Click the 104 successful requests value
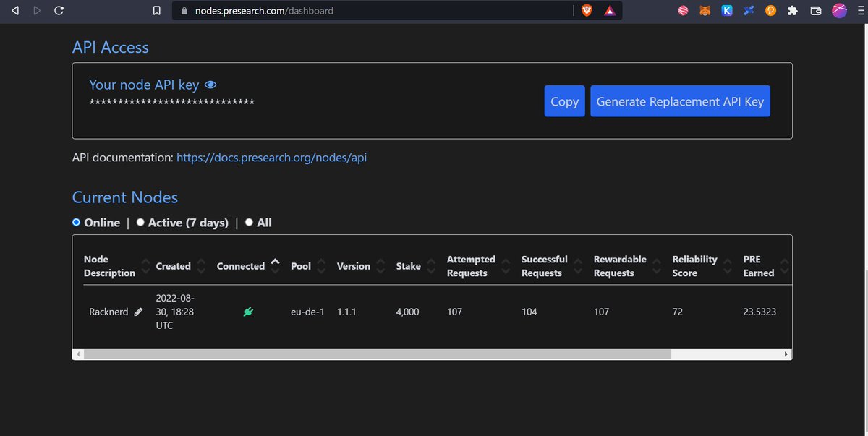 [530, 312]
